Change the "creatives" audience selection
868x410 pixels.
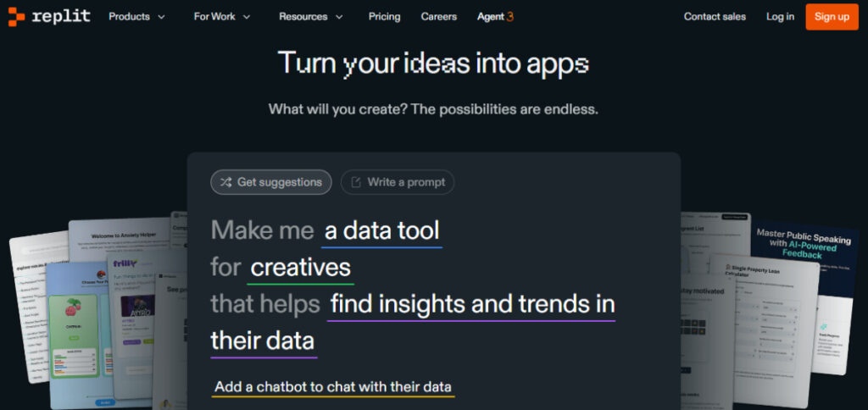click(x=301, y=268)
